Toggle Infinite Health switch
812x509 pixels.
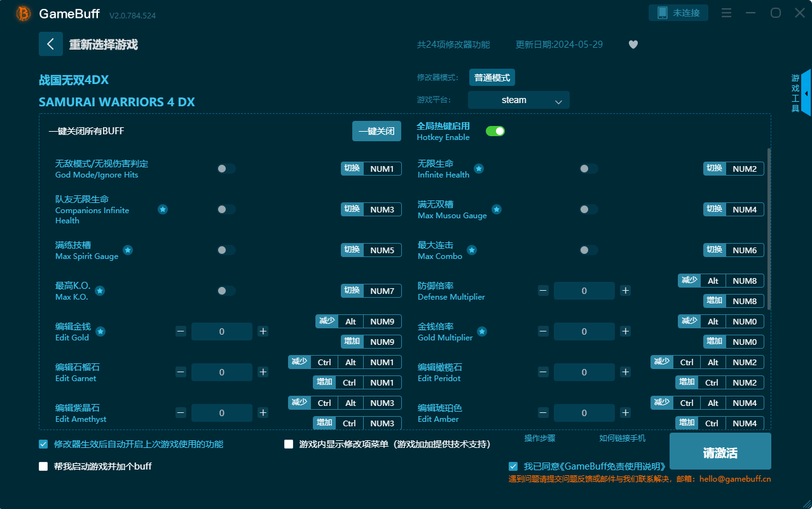click(x=589, y=169)
